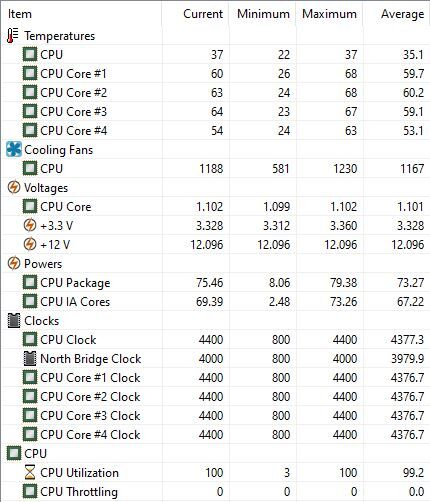Select the CPU IA Cores row label

click(x=75, y=302)
